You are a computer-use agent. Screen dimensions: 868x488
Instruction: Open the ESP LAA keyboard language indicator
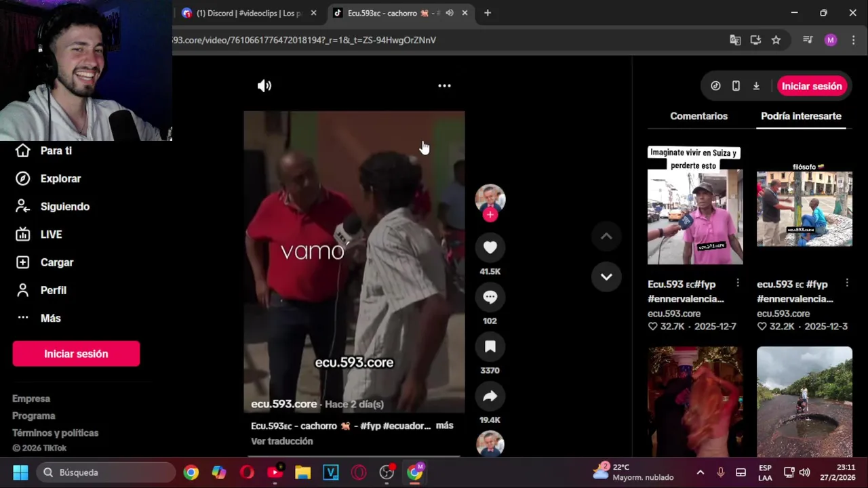[x=765, y=472]
